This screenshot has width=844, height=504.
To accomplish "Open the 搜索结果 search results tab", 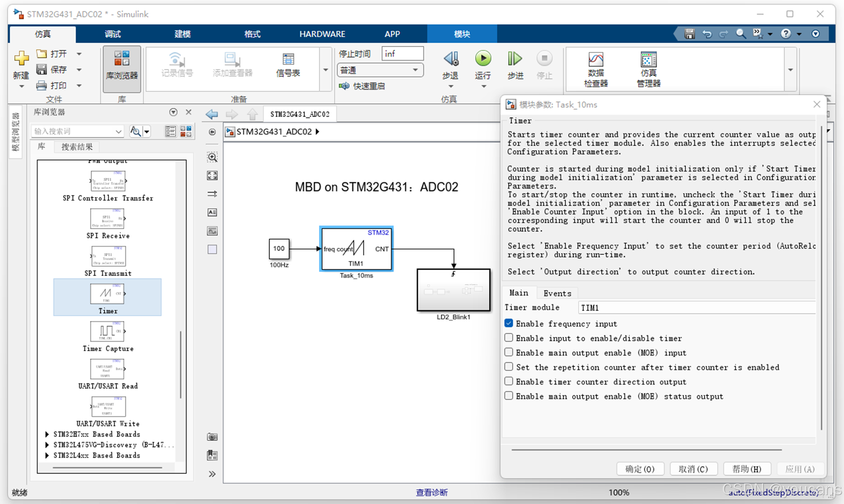I will click(x=77, y=146).
